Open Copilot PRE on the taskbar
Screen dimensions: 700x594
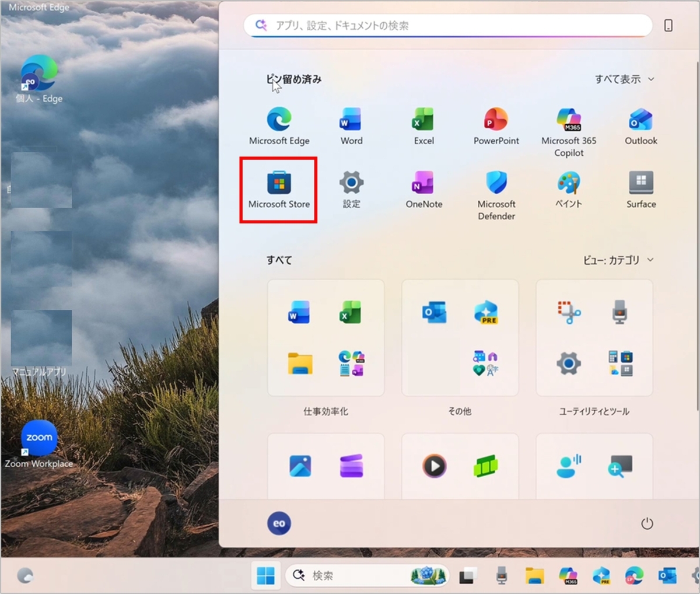click(601, 576)
